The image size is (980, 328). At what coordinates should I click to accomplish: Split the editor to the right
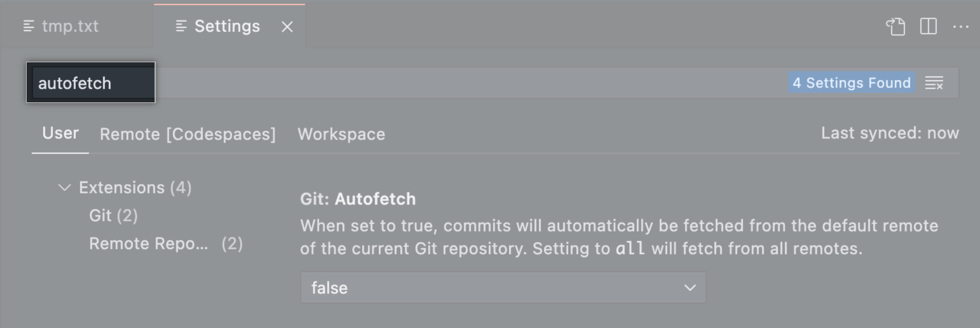pyautogui.click(x=928, y=26)
